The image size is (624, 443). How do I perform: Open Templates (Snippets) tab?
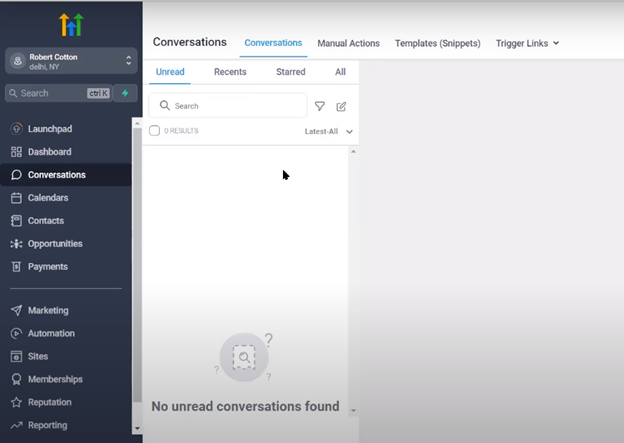click(x=437, y=43)
